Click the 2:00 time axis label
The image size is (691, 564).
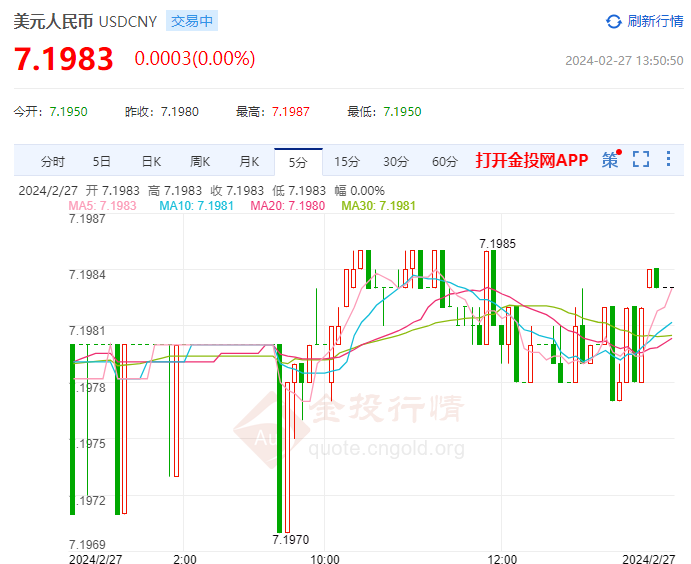pyautogui.click(x=185, y=559)
